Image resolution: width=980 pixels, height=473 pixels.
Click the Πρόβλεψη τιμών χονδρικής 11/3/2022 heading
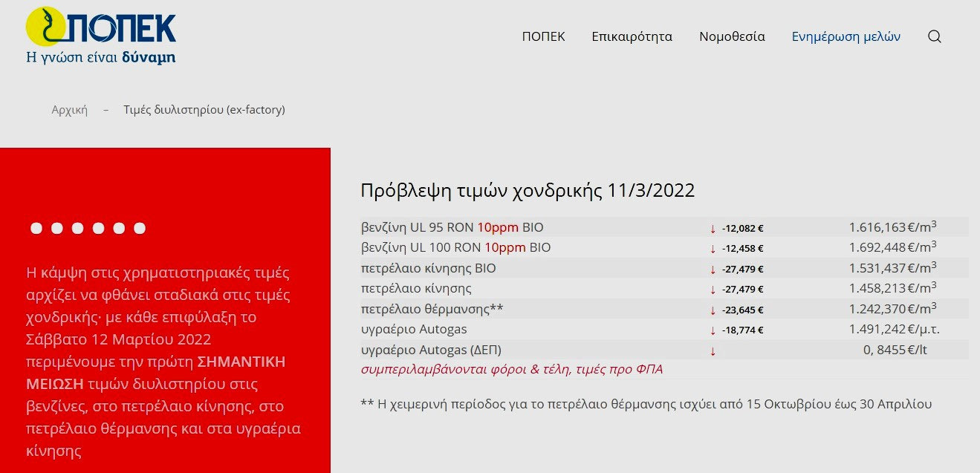pyautogui.click(x=528, y=190)
